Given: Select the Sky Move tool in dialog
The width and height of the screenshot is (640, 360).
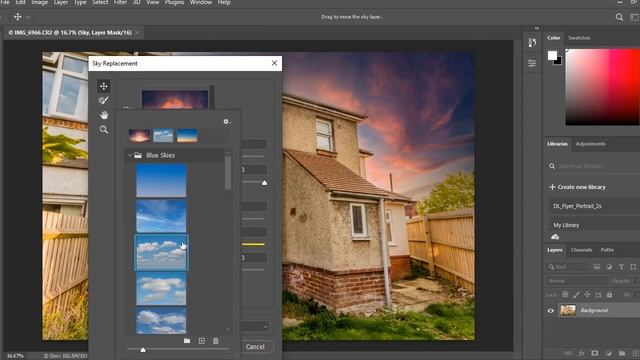Looking at the screenshot, I should click(x=104, y=86).
